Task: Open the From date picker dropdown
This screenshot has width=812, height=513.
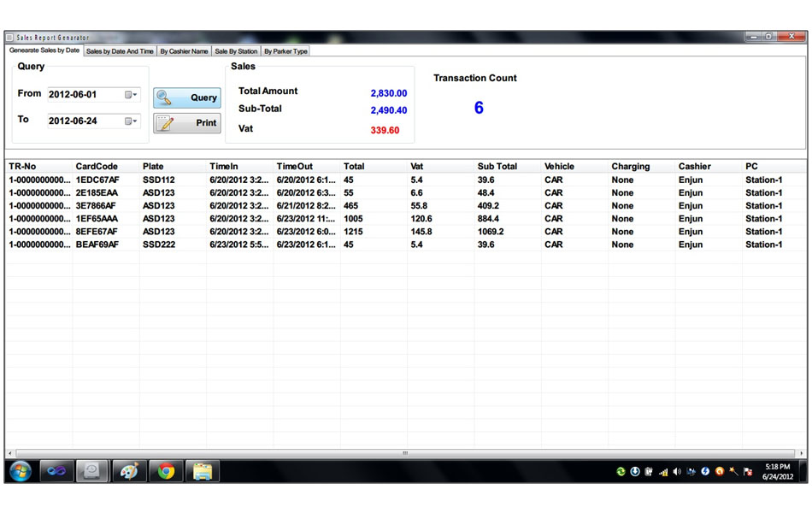Action: (x=131, y=95)
